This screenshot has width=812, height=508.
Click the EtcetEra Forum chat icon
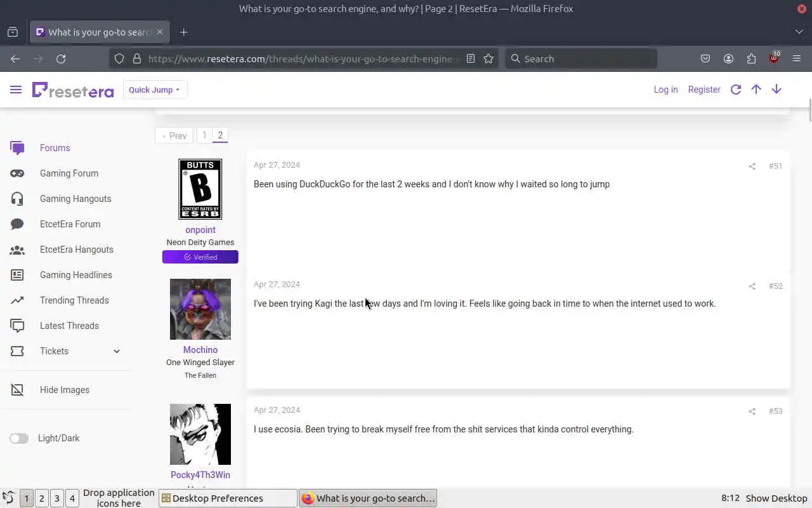pyautogui.click(x=17, y=224)
